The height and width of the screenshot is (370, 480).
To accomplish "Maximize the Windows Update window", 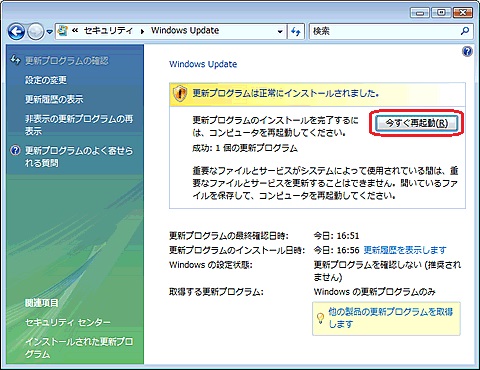I will [x=441, y=13].
